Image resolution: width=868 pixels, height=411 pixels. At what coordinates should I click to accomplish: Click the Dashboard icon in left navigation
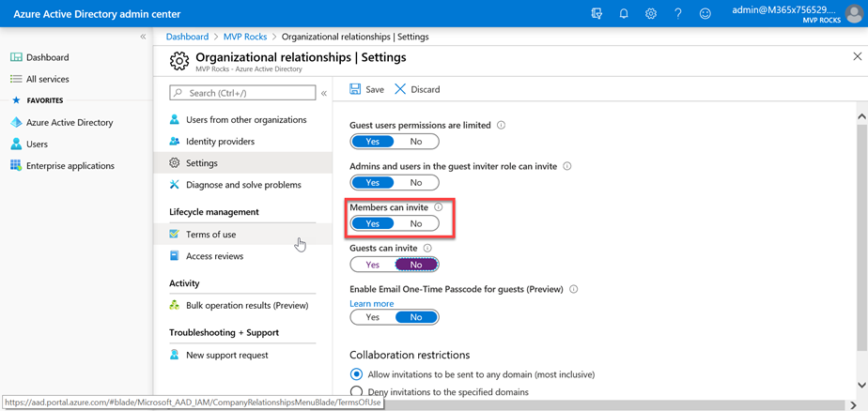click(x=16, y=57)
